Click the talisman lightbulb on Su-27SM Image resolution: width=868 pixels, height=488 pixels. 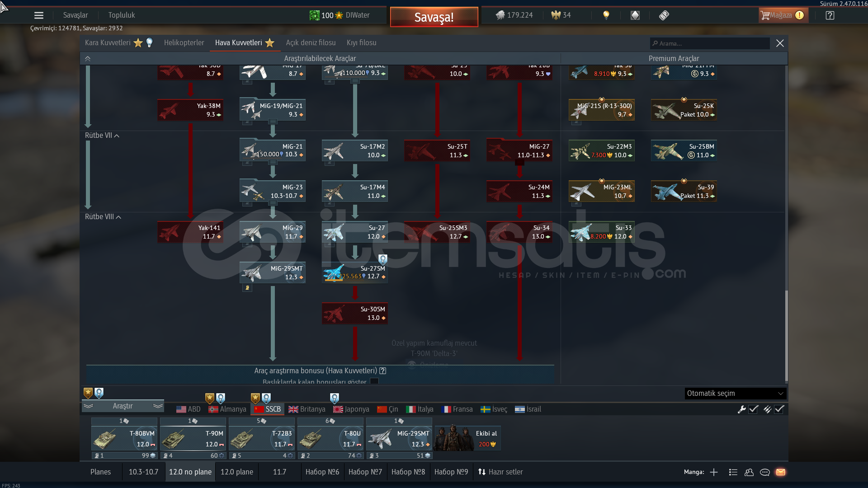[383, 259]
